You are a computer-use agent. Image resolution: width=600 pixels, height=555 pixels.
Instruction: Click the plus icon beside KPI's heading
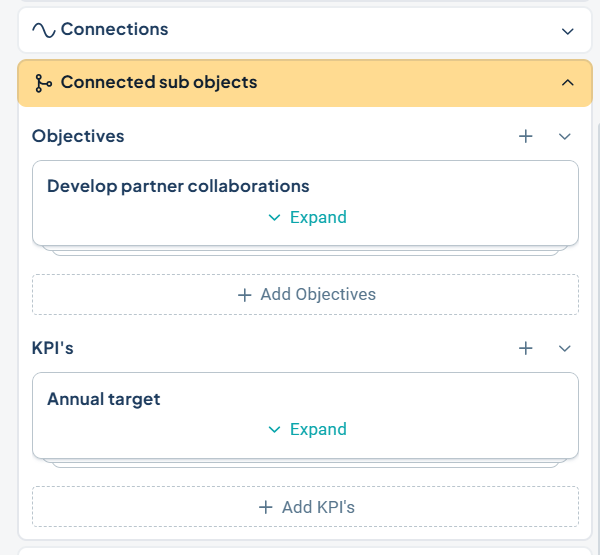tap(526, 348)
